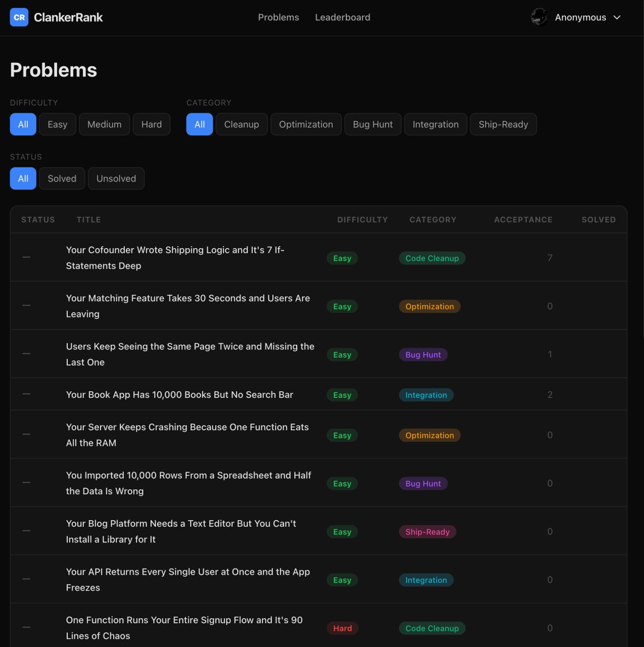The image size is (644, 647).
Task: Click the CR logo icon
Action: [x=19, y=17]
